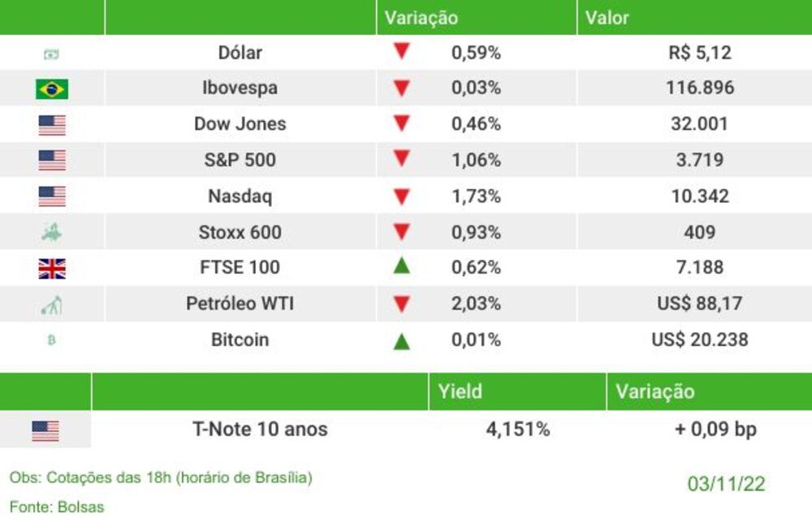Screen dimensions: 812x523
Task: Click the oil pump icon for Petróleo WTI
Action: [x=52, y=305]
